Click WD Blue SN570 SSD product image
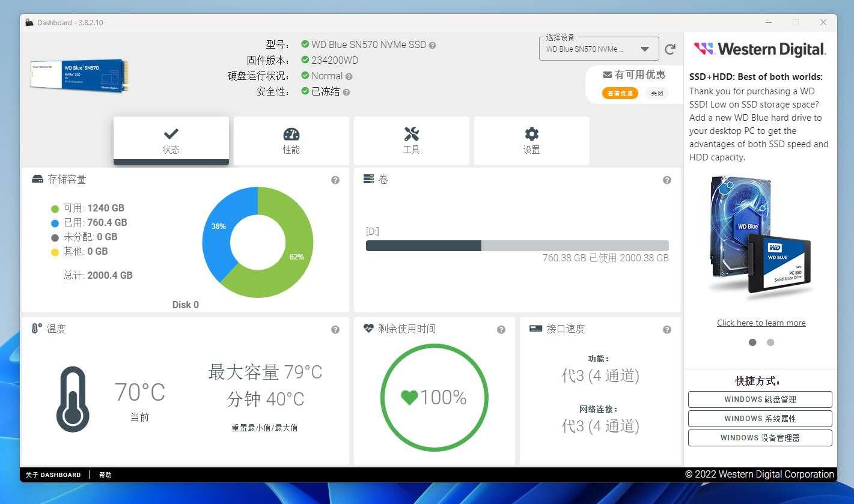Viewport: 854px width, 504px height. pyautogui.click(x=79, y=75)
